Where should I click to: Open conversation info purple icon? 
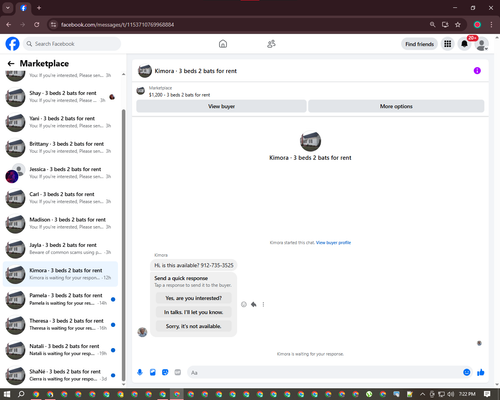click(477, 71)
